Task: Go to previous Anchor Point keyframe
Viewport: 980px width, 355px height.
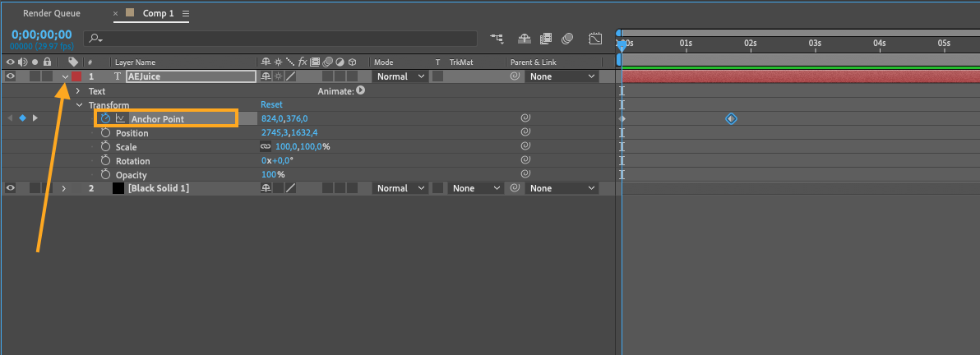Action: point(9,118)
